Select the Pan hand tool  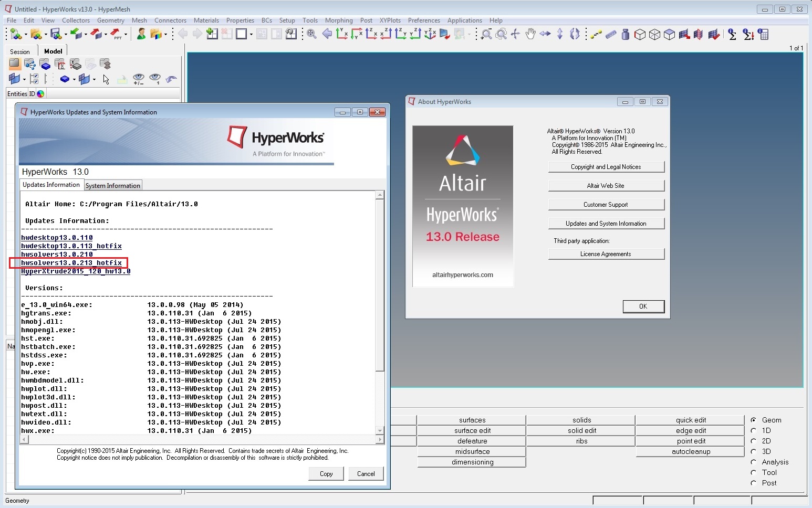[x=530, y=34]
